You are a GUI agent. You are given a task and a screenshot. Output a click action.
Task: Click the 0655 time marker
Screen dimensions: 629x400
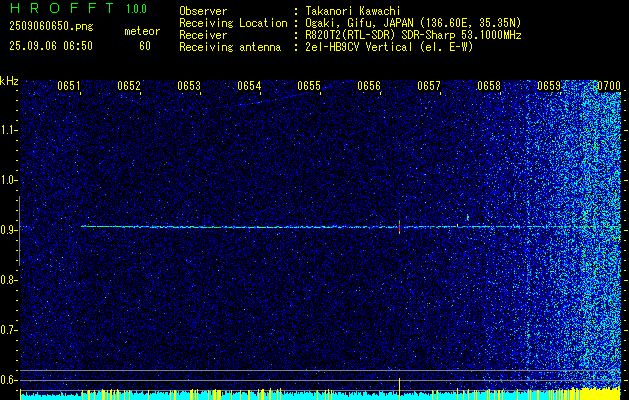tap(309, 86)
